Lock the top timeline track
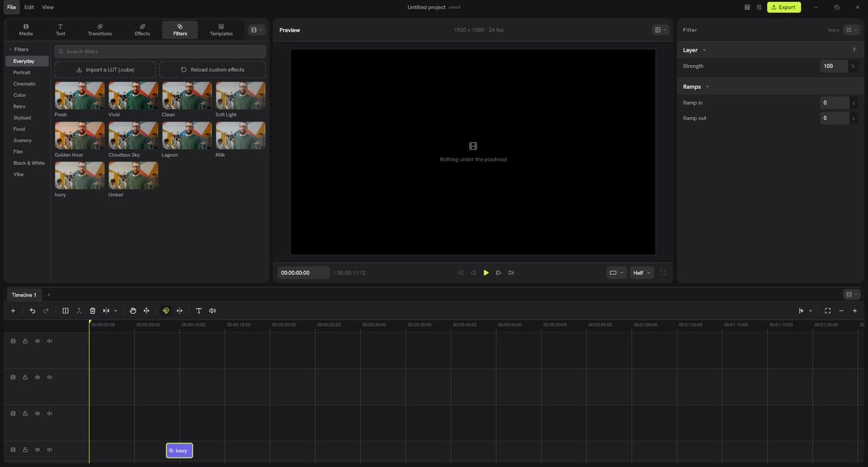This screenshot has height=467, width=868. click(25, 341)
